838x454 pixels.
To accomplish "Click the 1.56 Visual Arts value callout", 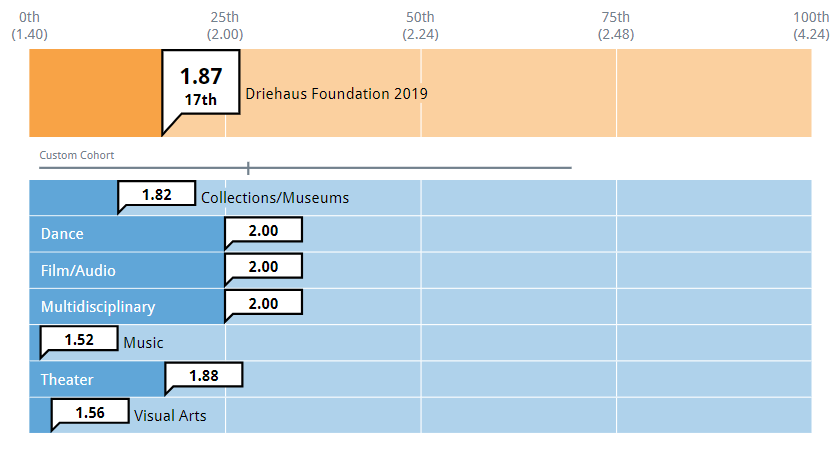I will [90, 411].
